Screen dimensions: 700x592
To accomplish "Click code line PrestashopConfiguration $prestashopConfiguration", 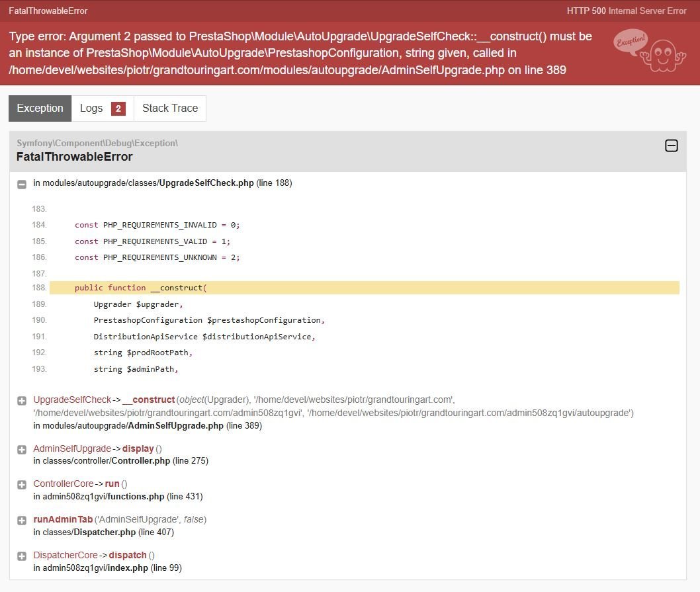I will pyautogui.click(x=209, y=321).
